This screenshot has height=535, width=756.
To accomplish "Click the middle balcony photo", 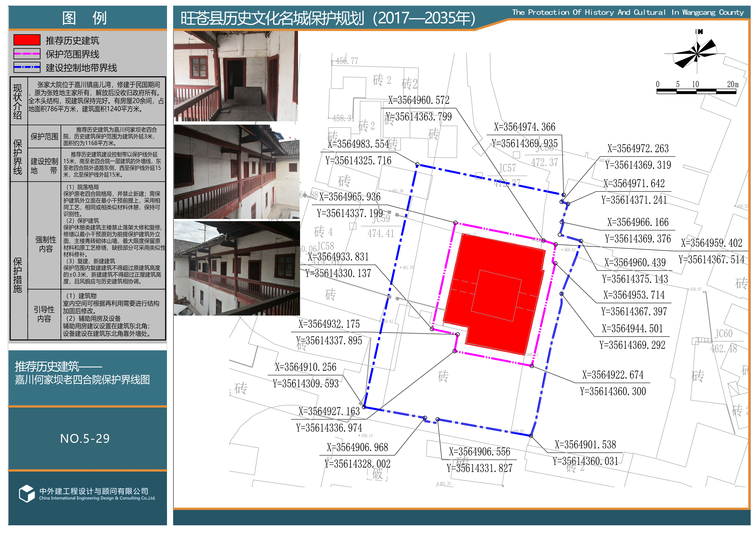I will [236, 172].
